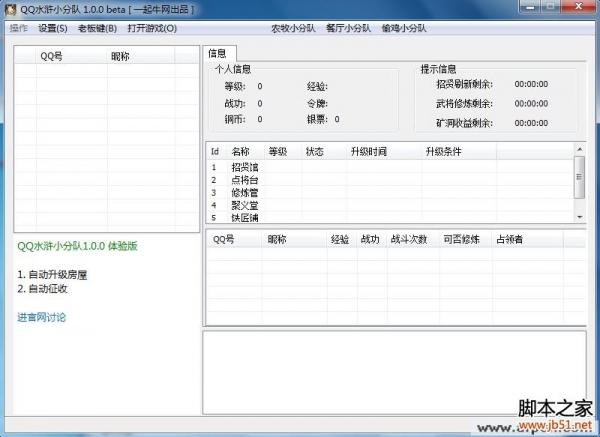Click the building list scrollbar thumb
The height and width of the screenshot is (437, 600).
coord(580,177)
